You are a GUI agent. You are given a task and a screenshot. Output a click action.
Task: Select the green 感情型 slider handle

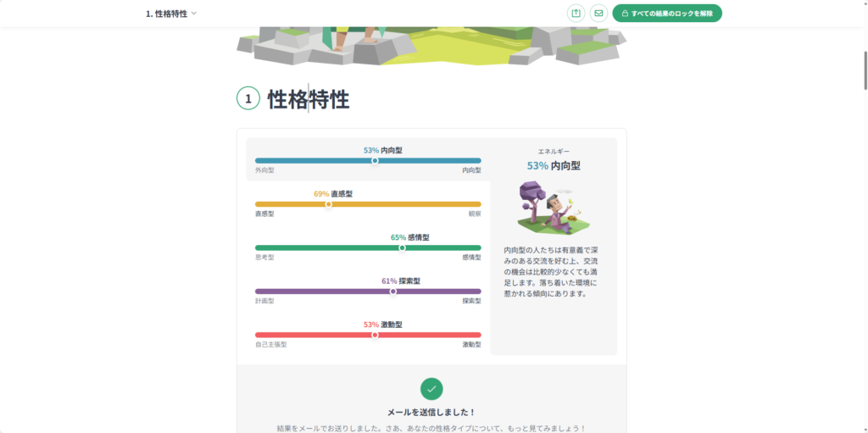pyautogui.click(x=402, y=248)
